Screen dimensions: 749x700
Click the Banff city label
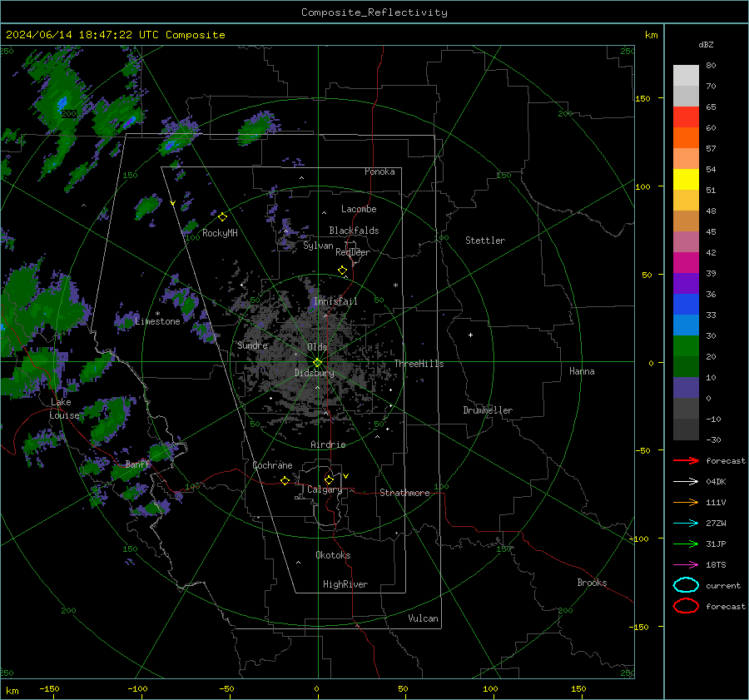[x=137, y=464]
